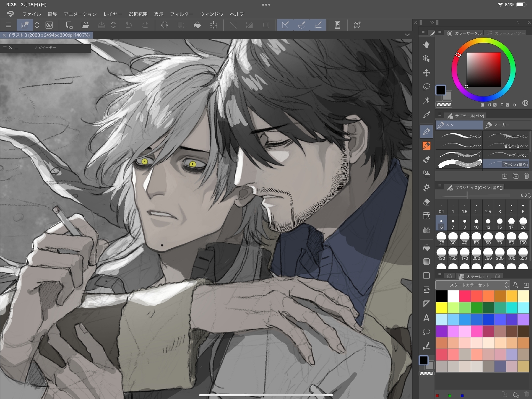Select the Eyedropper tool in the tool palette
This screenshot has height=399, width=532.
pos(426,115)
